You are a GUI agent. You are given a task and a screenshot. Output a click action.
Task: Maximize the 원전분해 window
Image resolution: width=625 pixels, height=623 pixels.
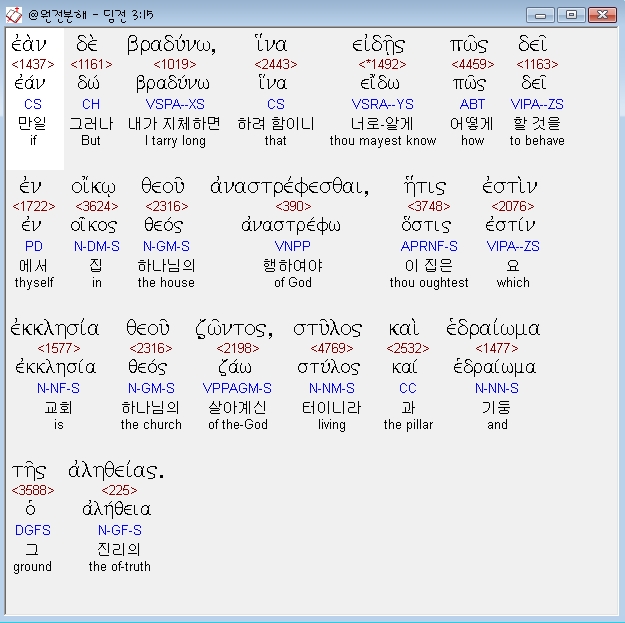click(571, 15)
